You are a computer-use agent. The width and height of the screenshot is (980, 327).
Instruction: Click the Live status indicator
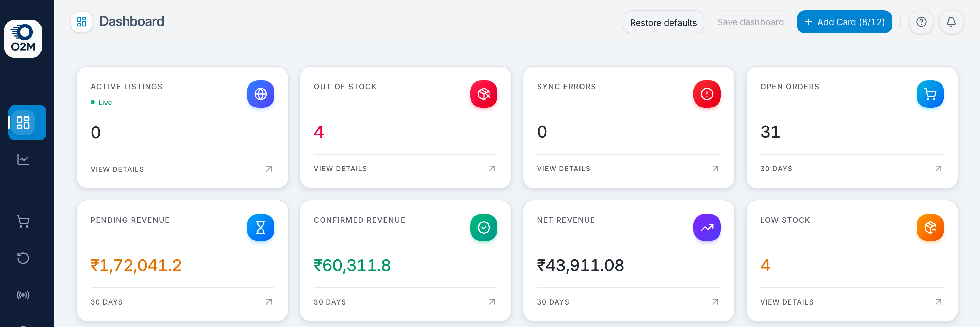[x=101, y=103]
